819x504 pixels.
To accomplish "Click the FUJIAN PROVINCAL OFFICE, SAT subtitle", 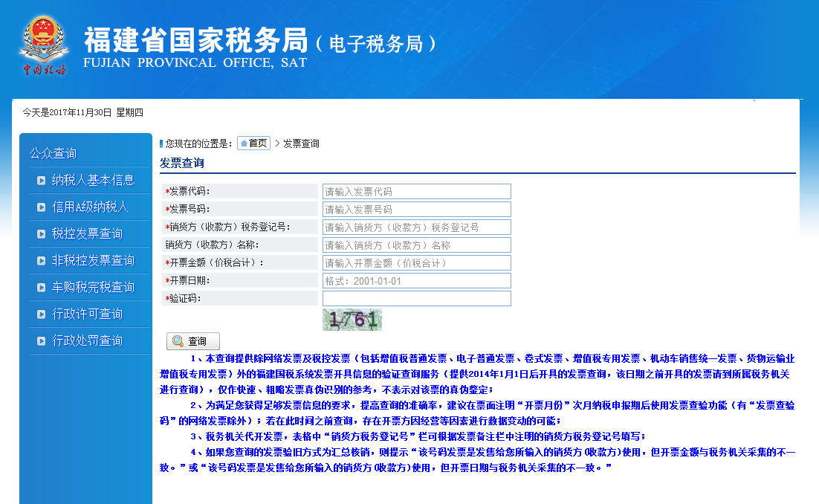I will 195,62.
